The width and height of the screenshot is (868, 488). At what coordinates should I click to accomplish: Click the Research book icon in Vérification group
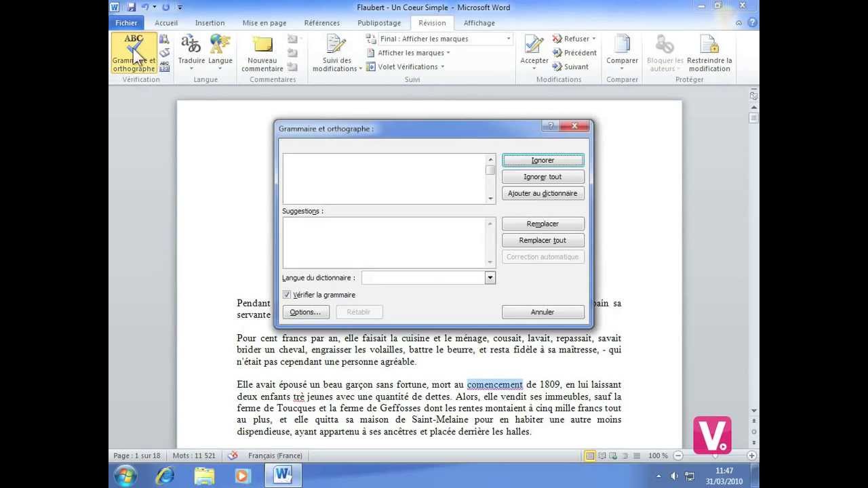[165, 39]
